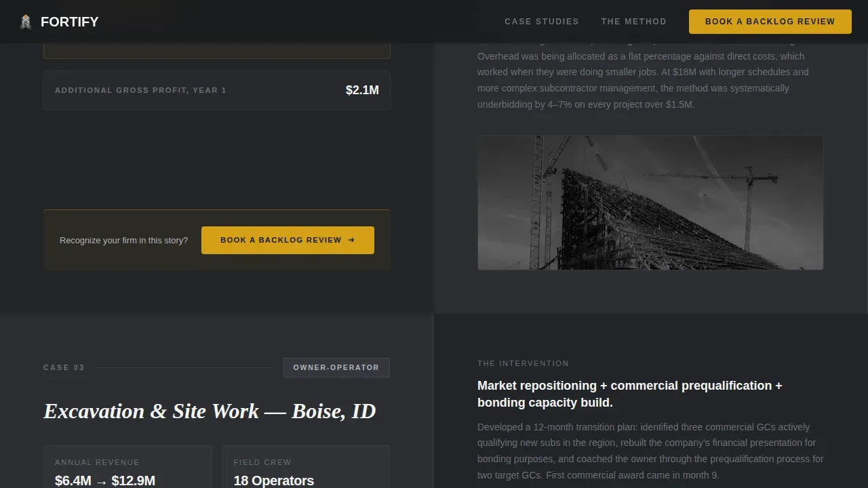The height and width of the screenshot is (488, 868).
Task: Click the 12-month transition plan paragraph
Action: coord(650,451)
